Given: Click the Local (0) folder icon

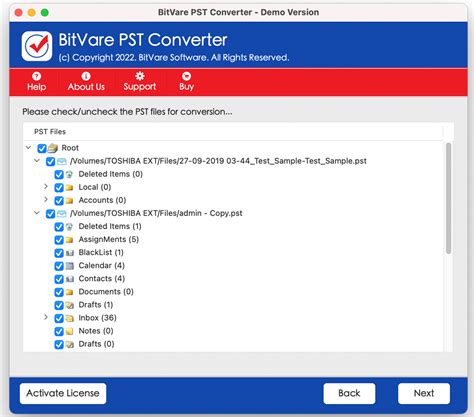Looking at the screenshot, I should (x=69, y=188).
